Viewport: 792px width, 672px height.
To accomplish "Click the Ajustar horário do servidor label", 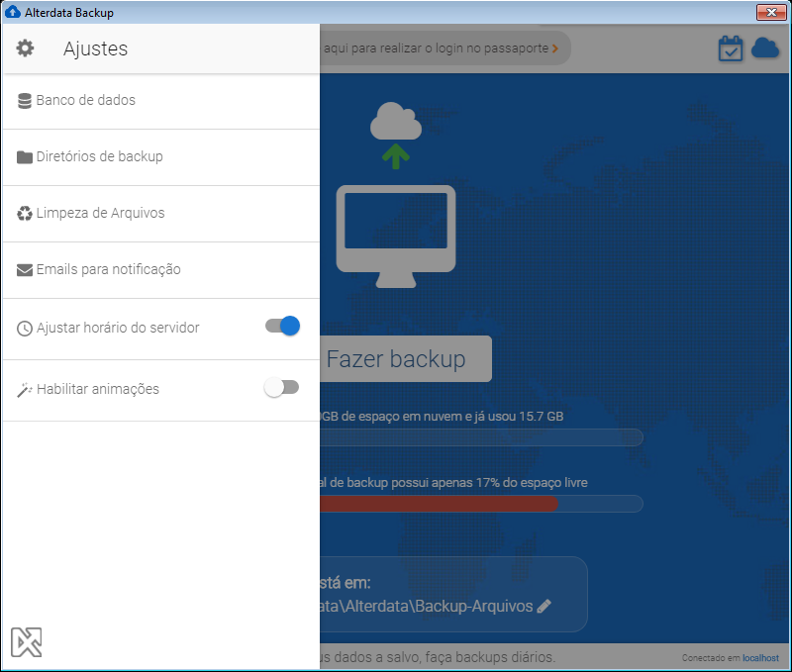I will tap(118, 328).
